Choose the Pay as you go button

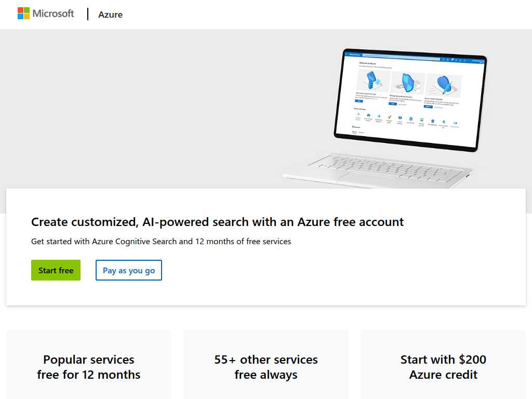click(x=129, y=270)
